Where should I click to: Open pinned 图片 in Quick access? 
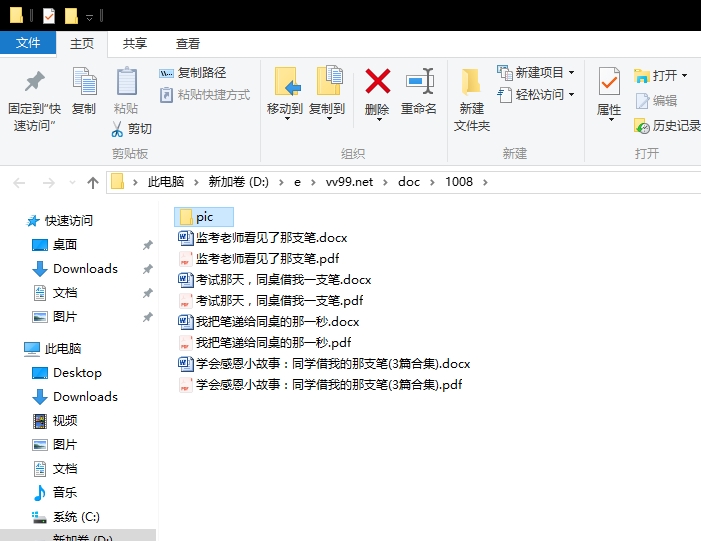point(55,317)
